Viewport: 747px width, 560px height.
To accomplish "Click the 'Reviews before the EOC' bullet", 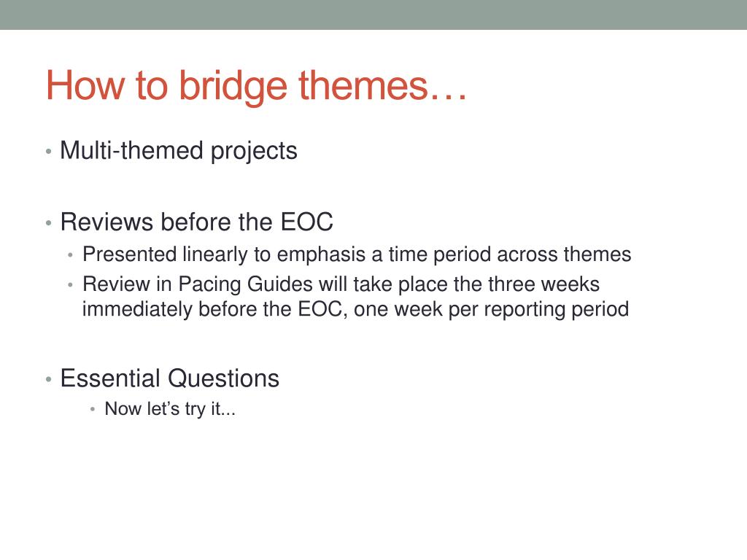I will [196, 222].
